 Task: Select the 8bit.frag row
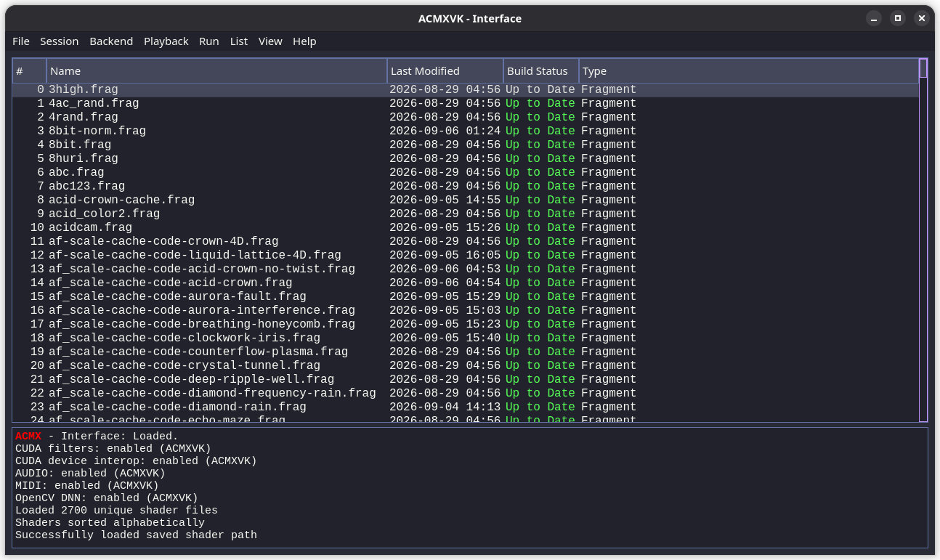pos(466,145)
